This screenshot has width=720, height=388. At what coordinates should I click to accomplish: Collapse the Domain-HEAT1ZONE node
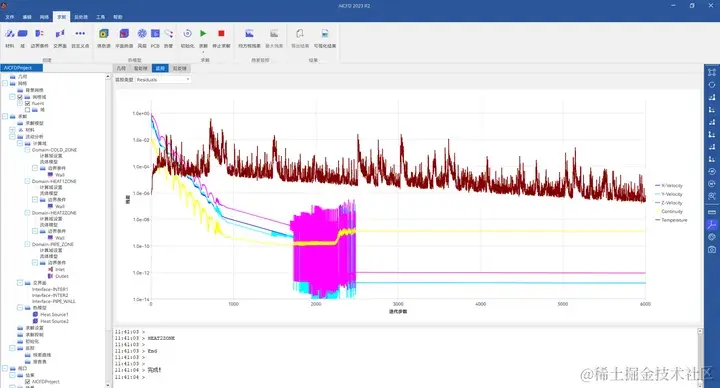click(27, 181)
